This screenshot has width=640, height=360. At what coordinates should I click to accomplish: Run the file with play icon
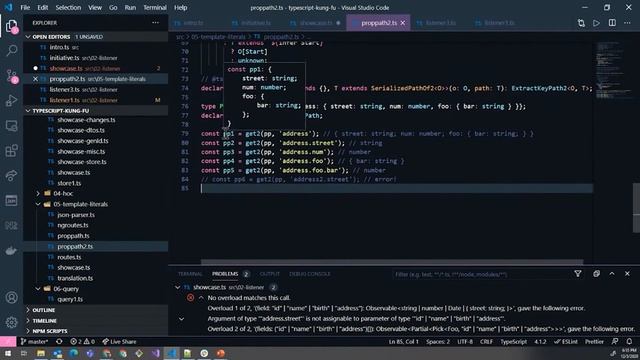tap(597, 23)
